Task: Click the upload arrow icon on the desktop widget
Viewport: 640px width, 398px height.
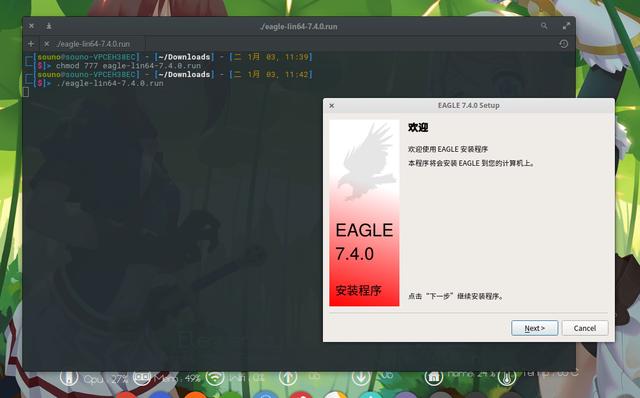Action: pyautogui.click(x=288, y=377)
